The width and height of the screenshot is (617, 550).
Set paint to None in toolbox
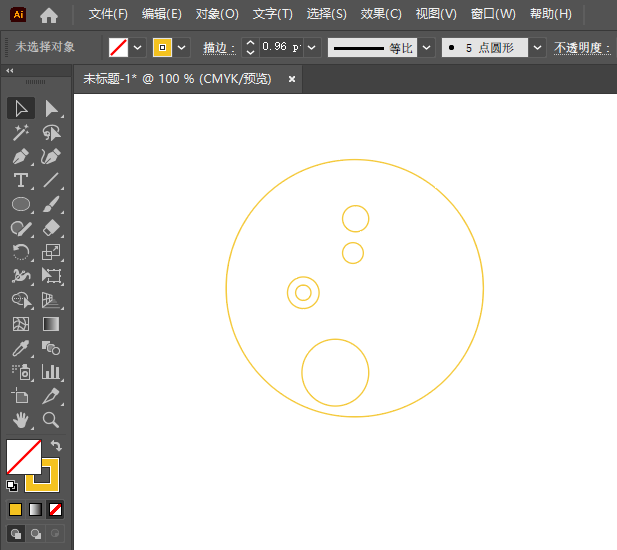click(56, 509)
